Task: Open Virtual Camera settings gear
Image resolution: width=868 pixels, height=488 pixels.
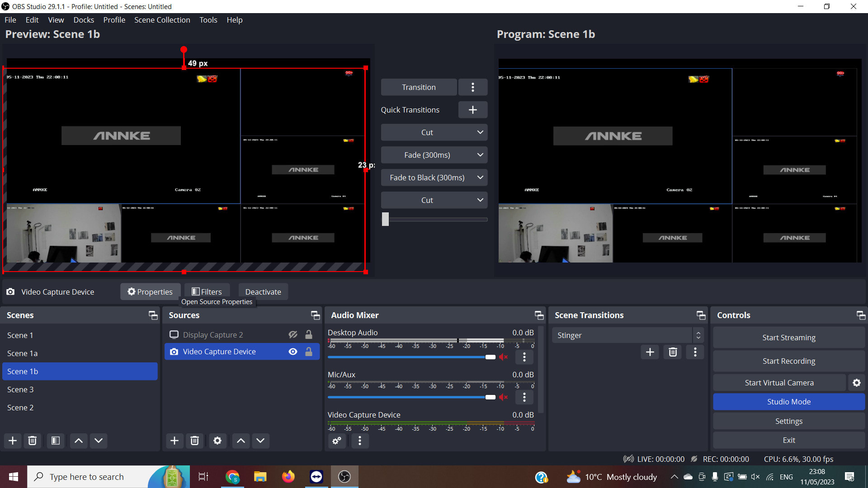Action: point(856,383)
